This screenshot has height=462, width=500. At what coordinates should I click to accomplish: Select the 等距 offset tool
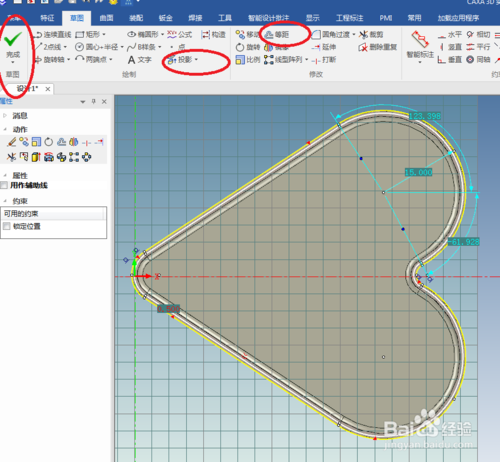point(277,35)
